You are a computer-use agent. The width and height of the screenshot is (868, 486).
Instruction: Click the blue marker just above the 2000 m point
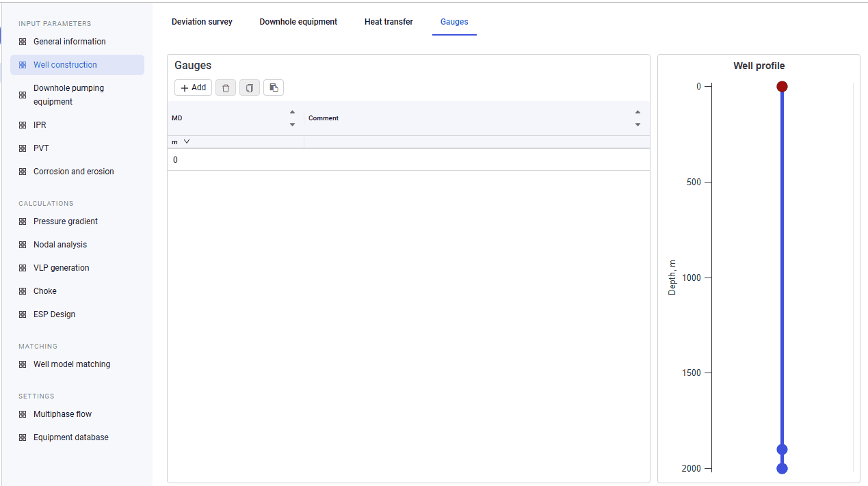pyautogui.click(x=782, y=449)
